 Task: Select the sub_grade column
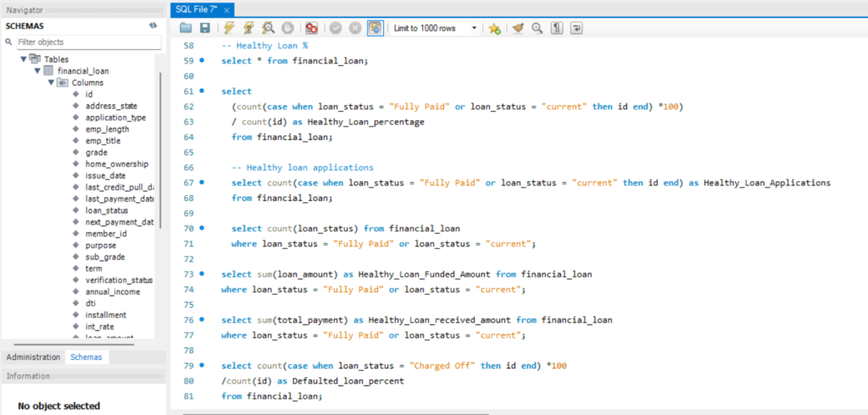point(104,257)
